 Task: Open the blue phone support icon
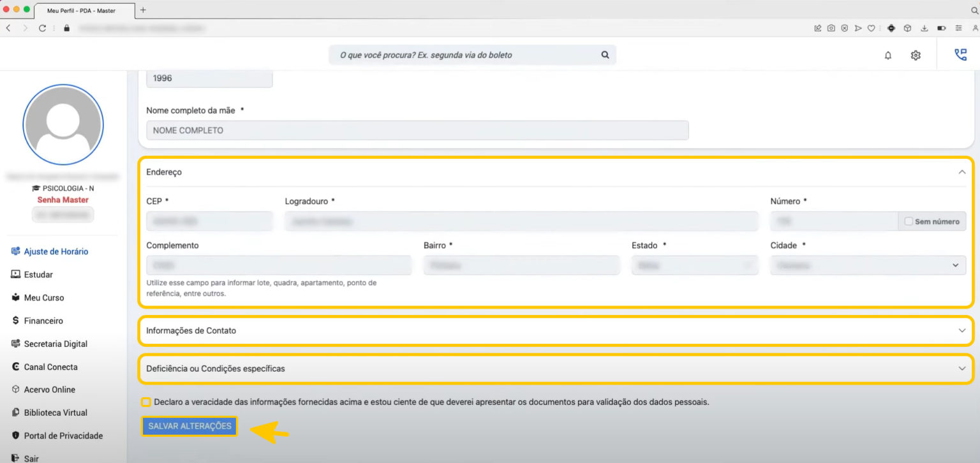pyautogui.click(x=960, y=55)
